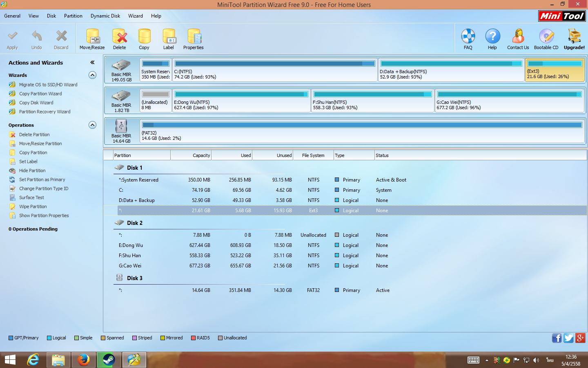The width and height of the screenshot is (588, 368).
Task: Open the Facebook share icon
Action: click(557, 338)
